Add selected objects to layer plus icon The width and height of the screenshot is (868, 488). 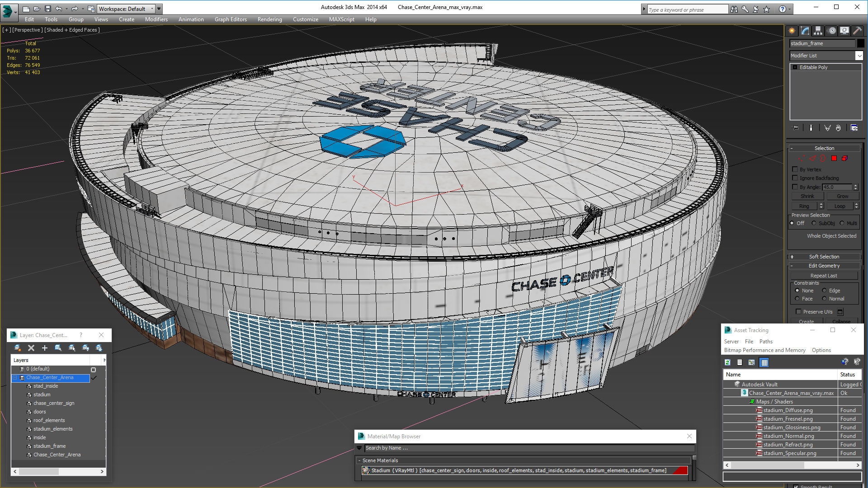[x=45, y=348]
